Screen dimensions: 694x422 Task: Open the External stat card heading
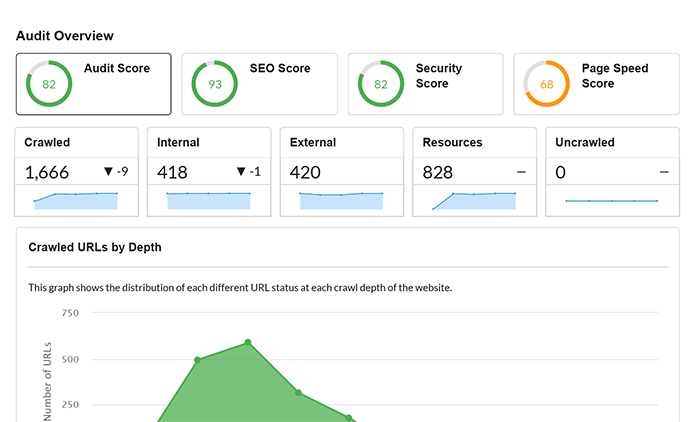tap(313, 142)
